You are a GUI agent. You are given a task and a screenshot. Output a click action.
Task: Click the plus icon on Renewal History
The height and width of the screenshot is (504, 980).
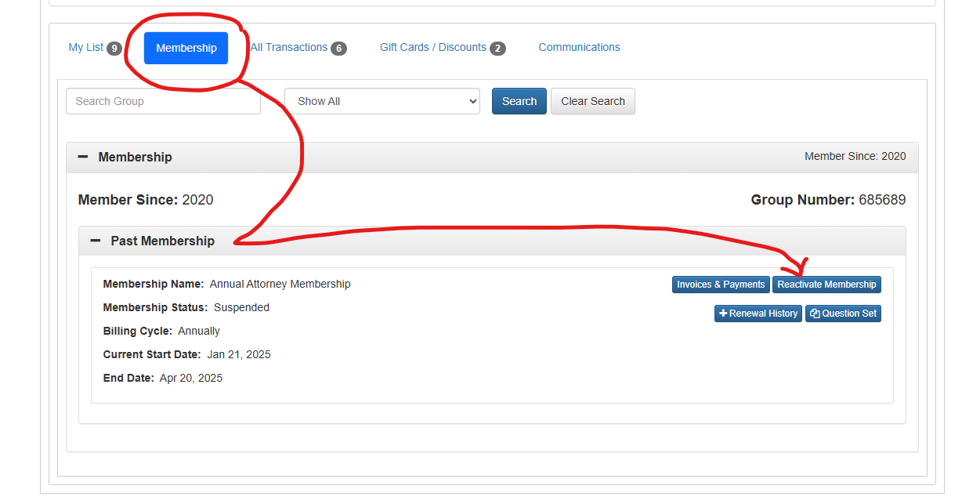coord(722,314)
